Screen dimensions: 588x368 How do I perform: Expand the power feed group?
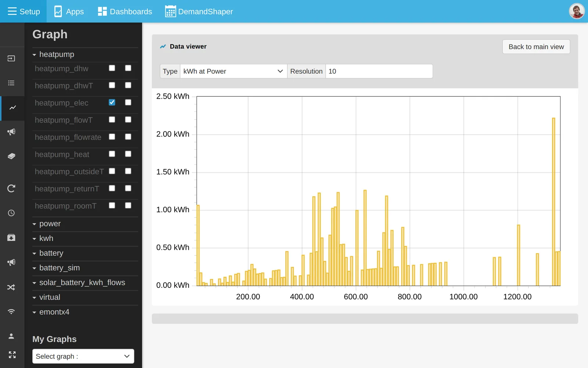85,224
